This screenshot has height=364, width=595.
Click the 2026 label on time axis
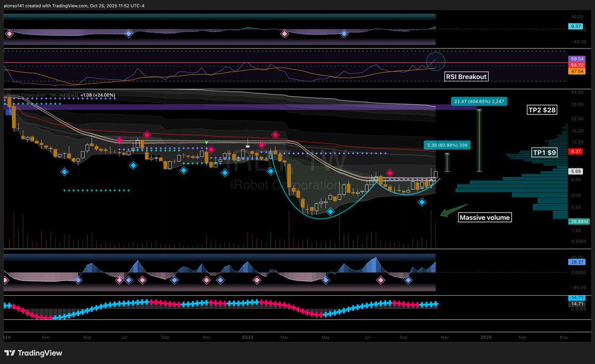486,337
